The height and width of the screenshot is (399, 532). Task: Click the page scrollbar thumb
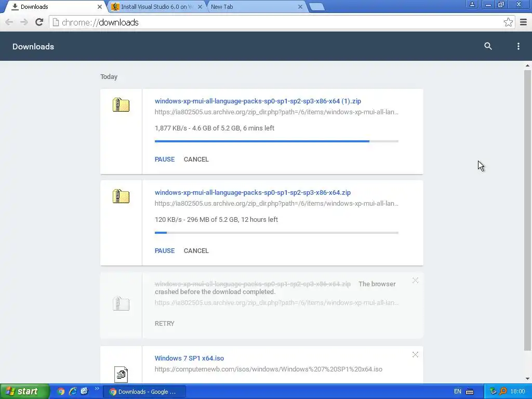tap(527, 210)
